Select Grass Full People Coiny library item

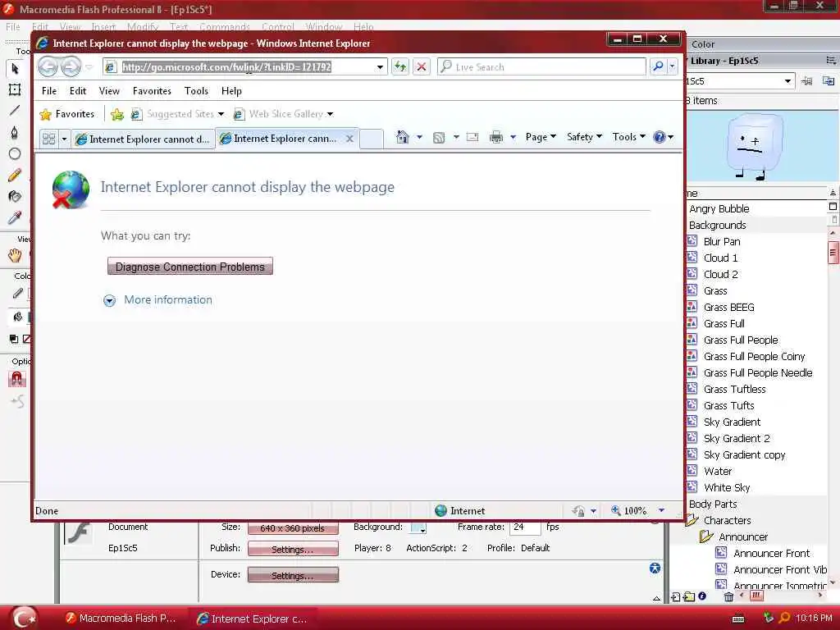754,357
